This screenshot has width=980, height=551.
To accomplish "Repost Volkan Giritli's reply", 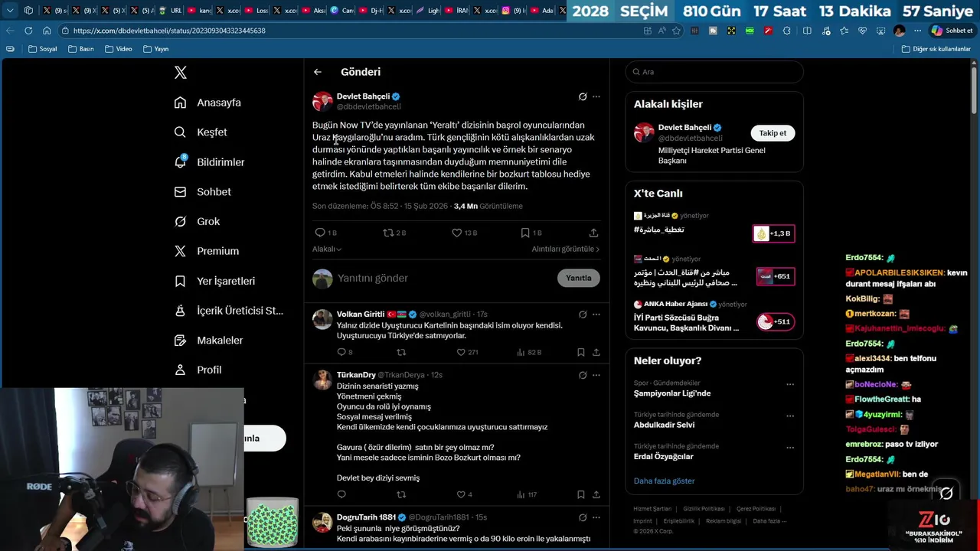I will pyautogui.click(x=401, y=352).
